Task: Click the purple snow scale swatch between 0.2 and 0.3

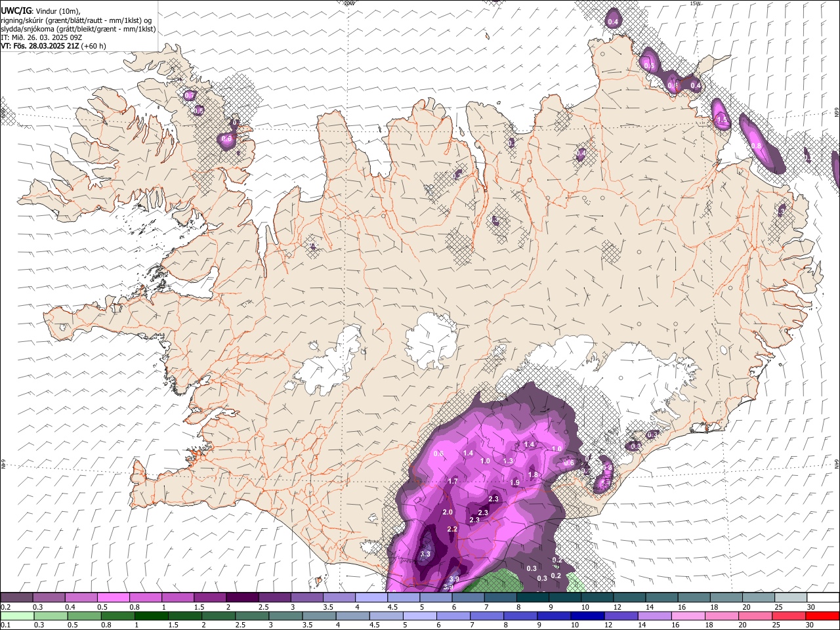Action: (x=16, y=598)
